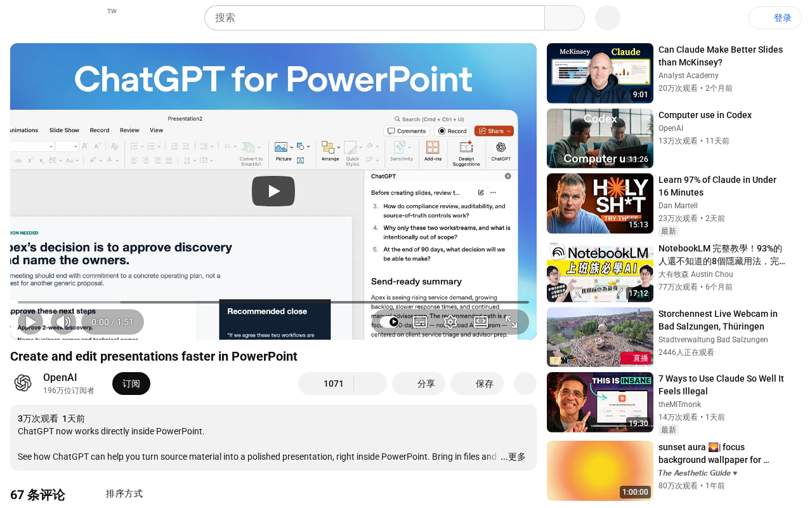Open the Analyst Academy channel name
The width and height of the screenshot is (812, 508).
pyautogui.click(x=688, y=76)
